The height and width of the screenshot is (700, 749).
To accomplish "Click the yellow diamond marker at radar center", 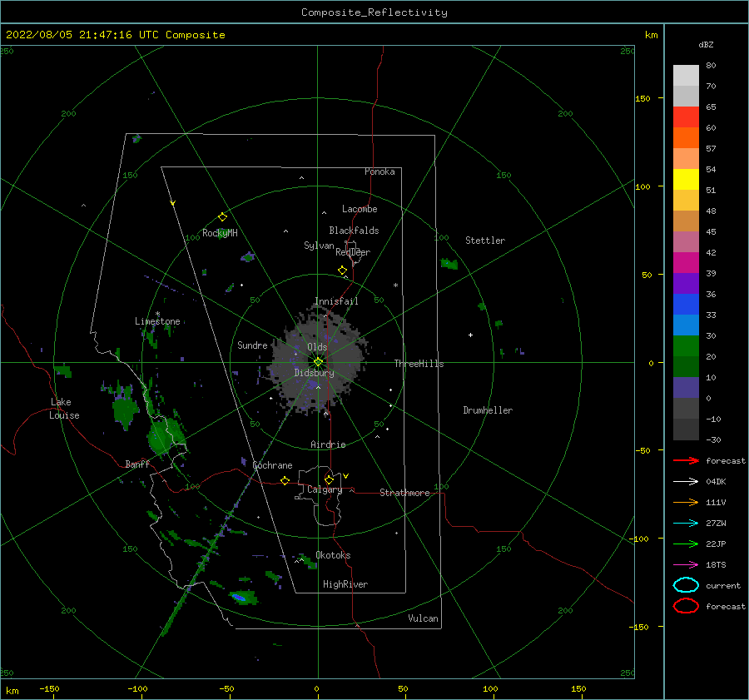I will pos(318,362).
